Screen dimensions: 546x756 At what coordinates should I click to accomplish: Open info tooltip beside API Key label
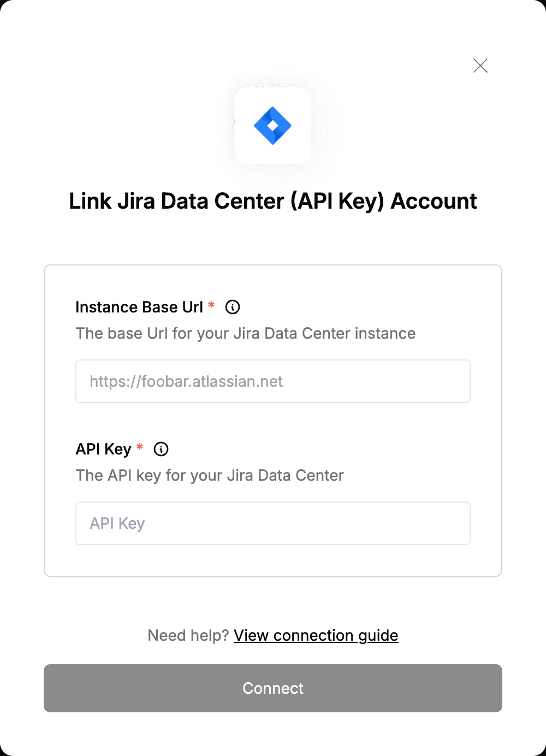click(161, 449)
